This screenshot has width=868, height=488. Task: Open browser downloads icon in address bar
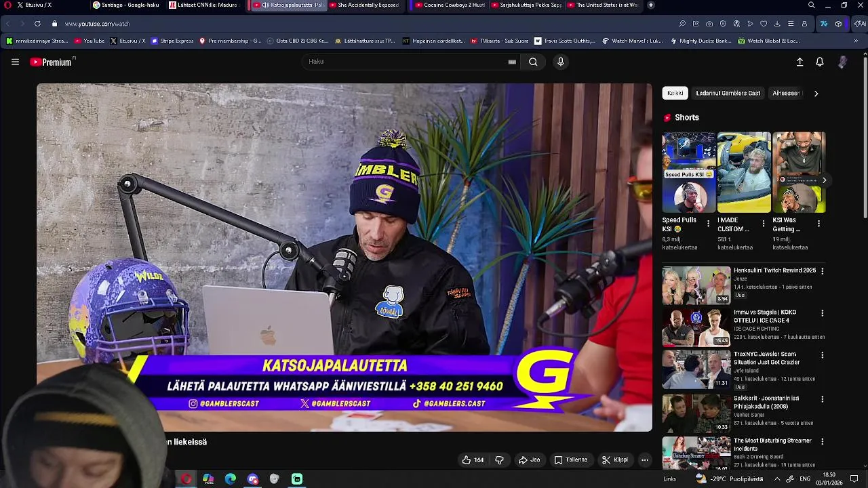pyautogui.click(x=777, y=24)
